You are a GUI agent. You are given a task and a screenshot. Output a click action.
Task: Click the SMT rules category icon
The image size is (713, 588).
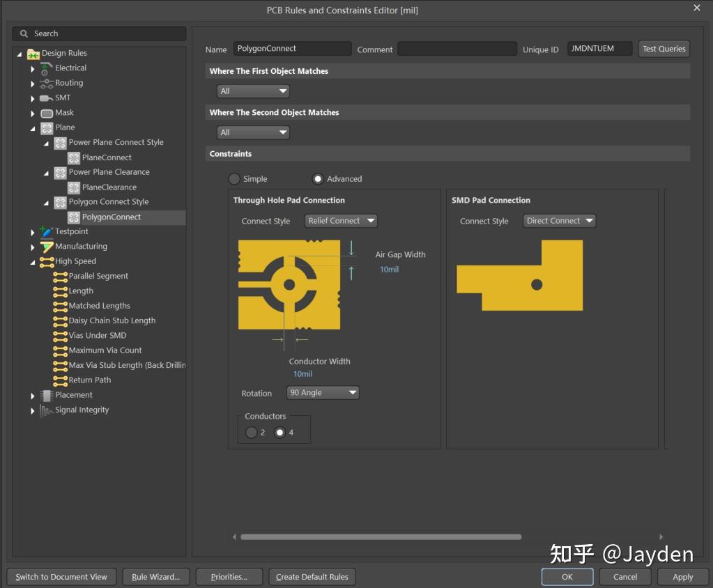(x=47, y=98)
